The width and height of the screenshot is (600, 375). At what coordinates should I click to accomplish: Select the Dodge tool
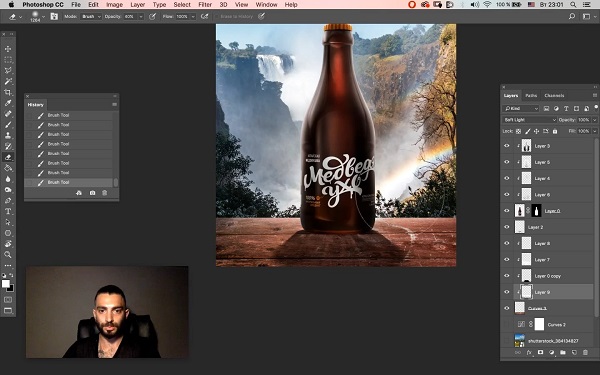click(x=8, y=189)
